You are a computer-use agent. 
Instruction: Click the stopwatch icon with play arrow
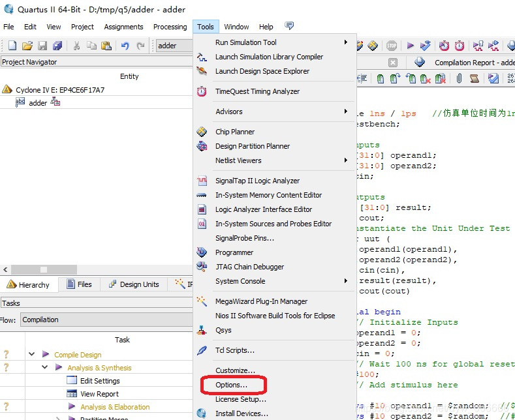(445, 45)
